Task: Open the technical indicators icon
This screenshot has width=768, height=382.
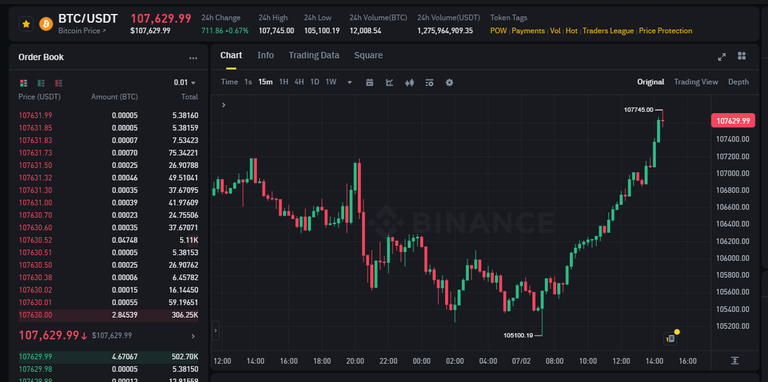Action: click(x=389, y=82)
